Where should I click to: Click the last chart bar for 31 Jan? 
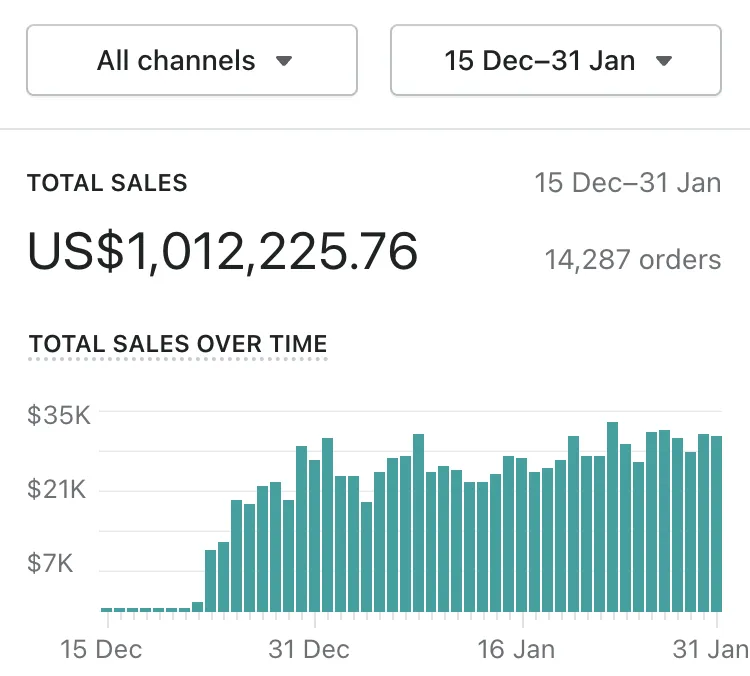pyautogui.click(x=716, y=523)
